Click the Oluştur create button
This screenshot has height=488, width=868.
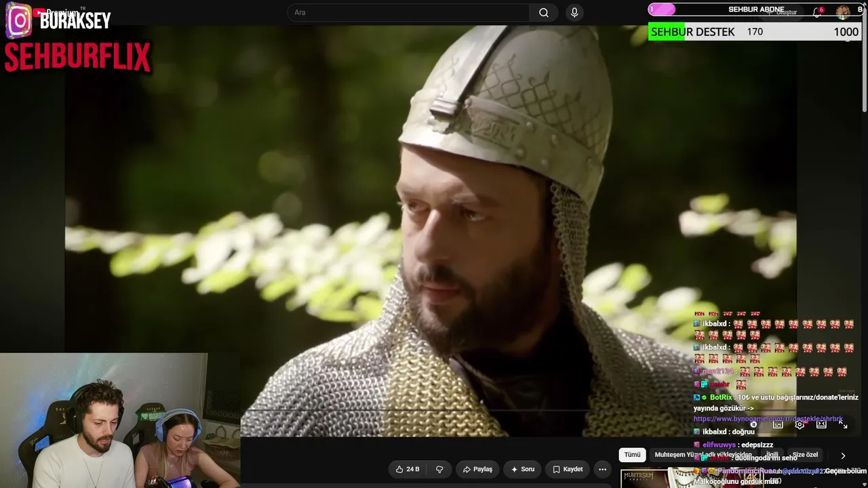(x=782, y=12)
